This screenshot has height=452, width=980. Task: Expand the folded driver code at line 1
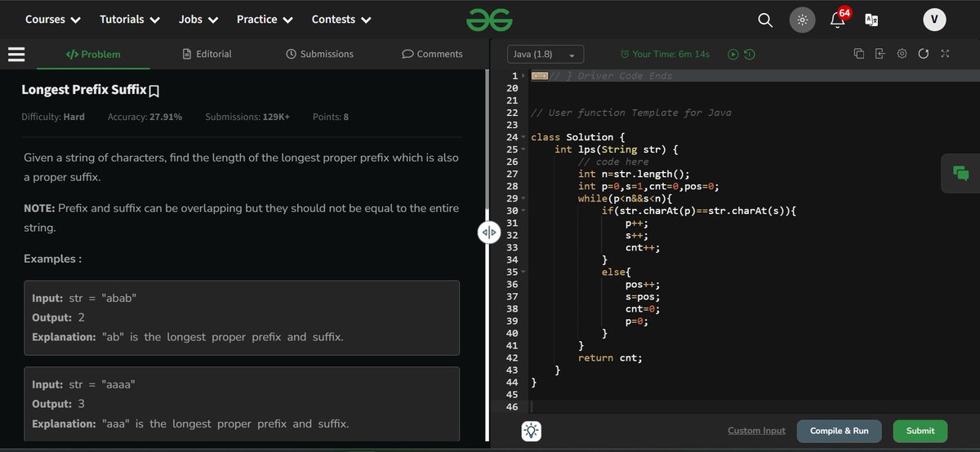click(523, 76)
